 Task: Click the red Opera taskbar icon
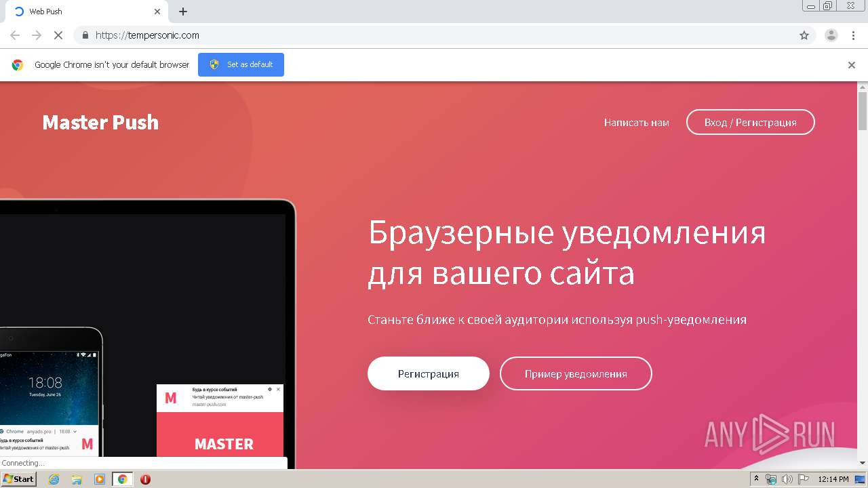click(145, 479)
